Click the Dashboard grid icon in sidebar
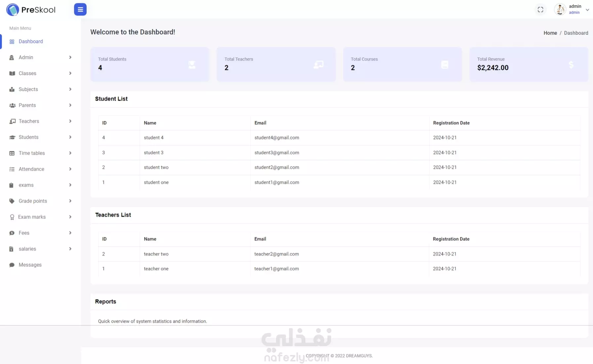 pos(12,42)
